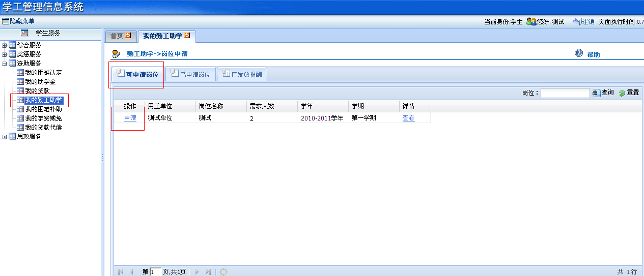This screenshot has height=276, width=644.
Task: Open 我的助学金 in the sidebar tree
Action: coord(40,82)
